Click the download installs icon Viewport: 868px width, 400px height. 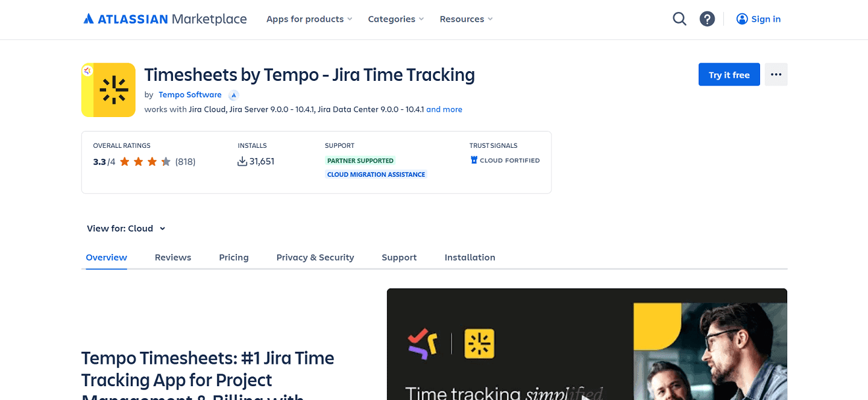coord(244,161)
